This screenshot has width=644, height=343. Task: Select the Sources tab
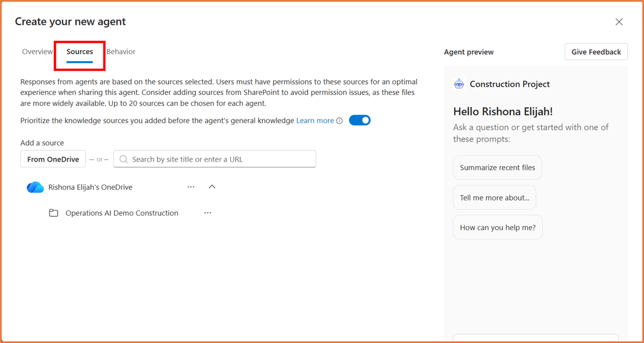tap(80, 51)
